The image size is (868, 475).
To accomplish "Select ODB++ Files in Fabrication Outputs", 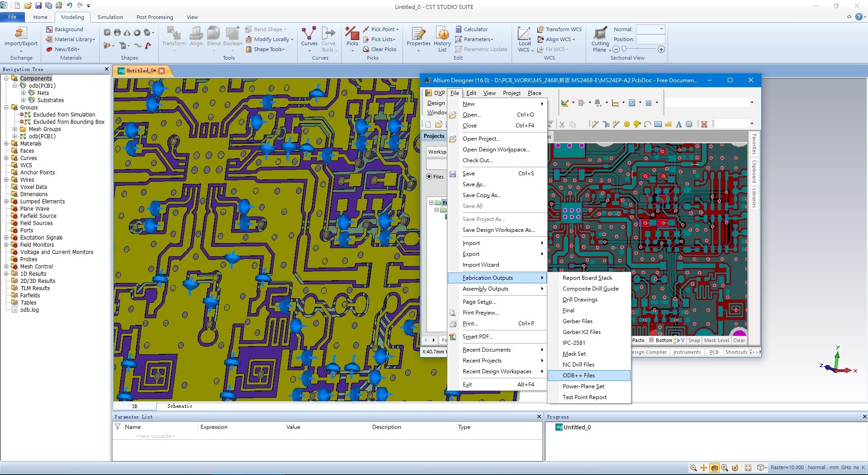I will tap(588, 376).
